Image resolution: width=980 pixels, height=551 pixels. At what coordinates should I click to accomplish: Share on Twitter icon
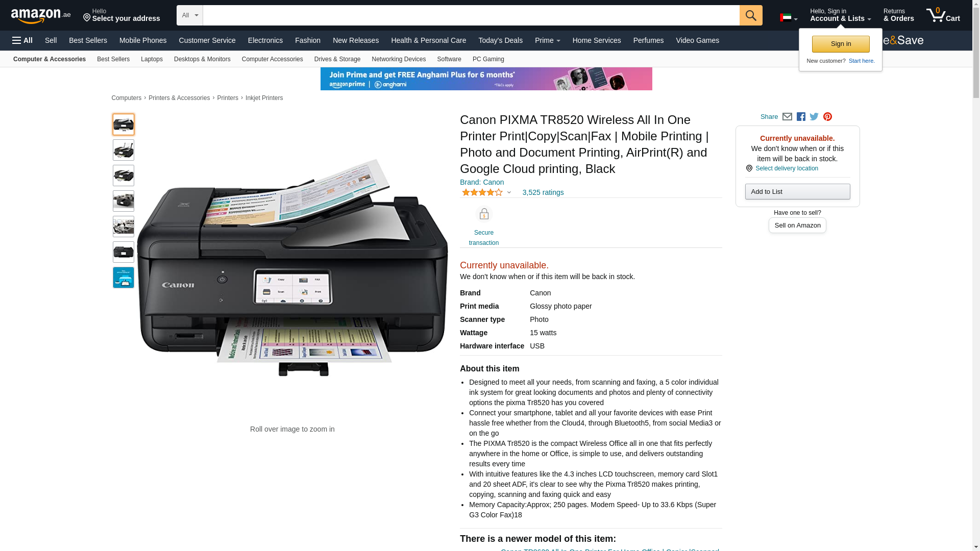point(814,117)
